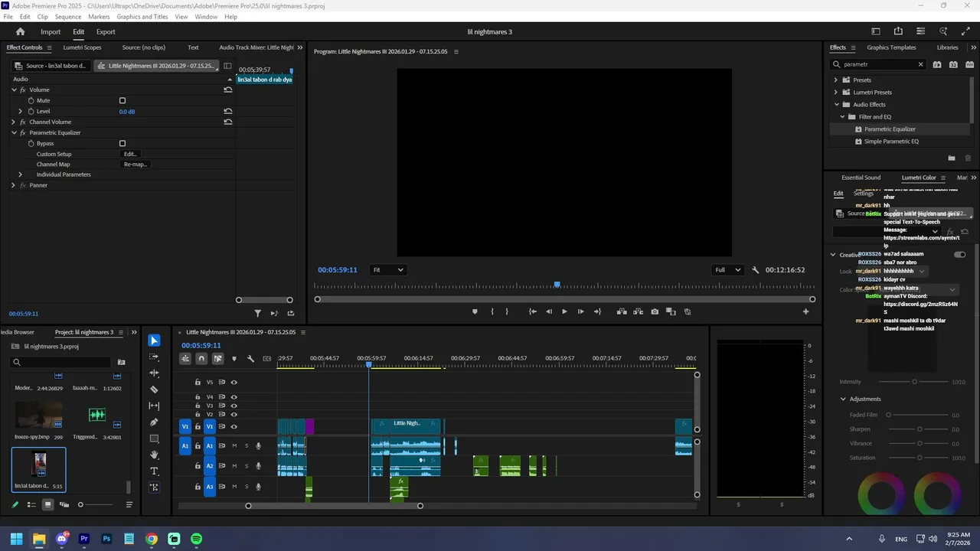Select the Razor tool
The width and height of the screenshot is (980, 551).
(x=154, y=390)
